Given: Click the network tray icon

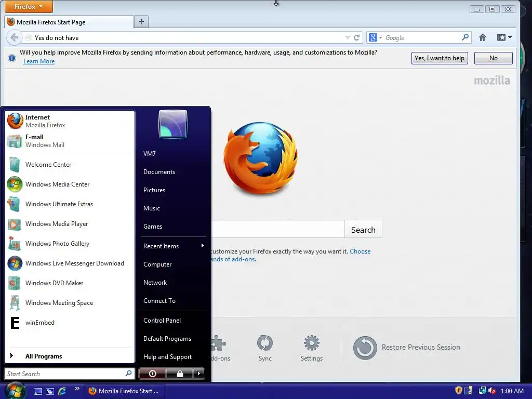Looking at the screenshot, I should click(482, 391).
